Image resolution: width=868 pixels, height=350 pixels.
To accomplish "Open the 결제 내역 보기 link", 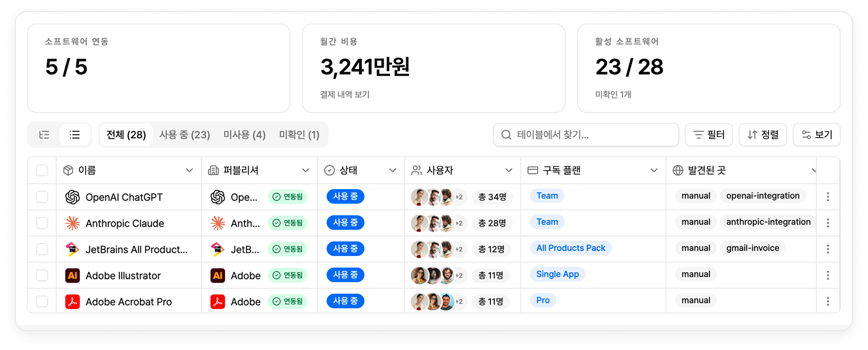I will 345,94.
